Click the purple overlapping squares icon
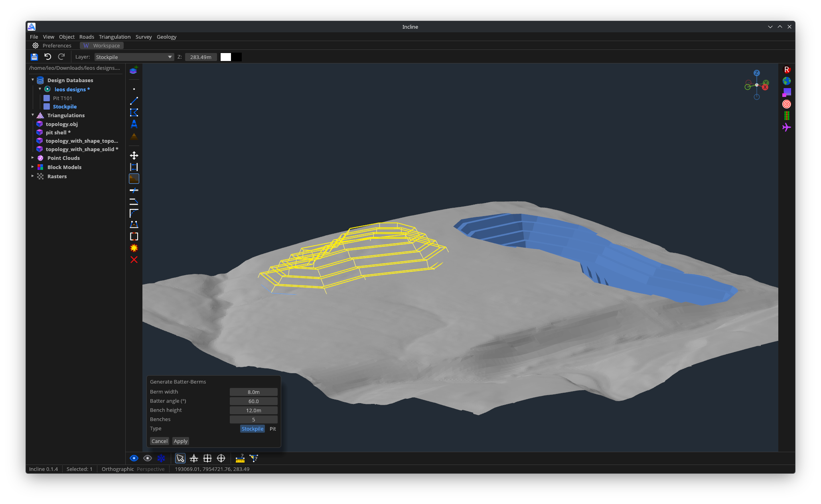The width and height of the screenshot is (821, 504). tap(787, 93)
